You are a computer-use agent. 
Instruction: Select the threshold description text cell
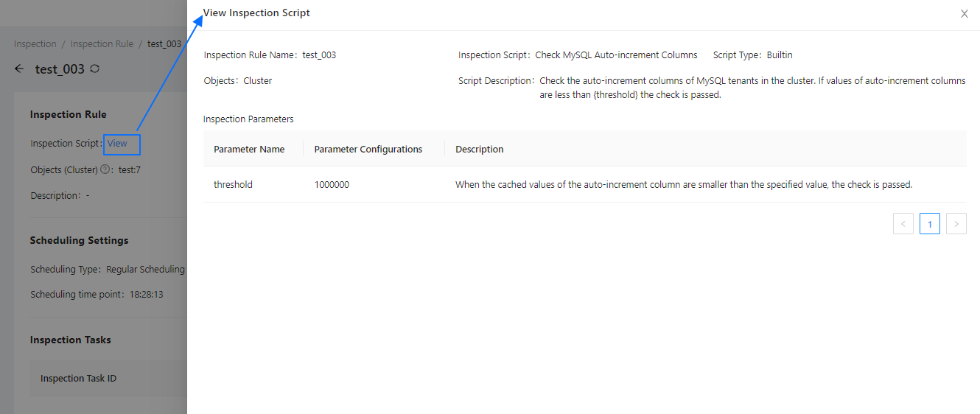coord(684,185)
